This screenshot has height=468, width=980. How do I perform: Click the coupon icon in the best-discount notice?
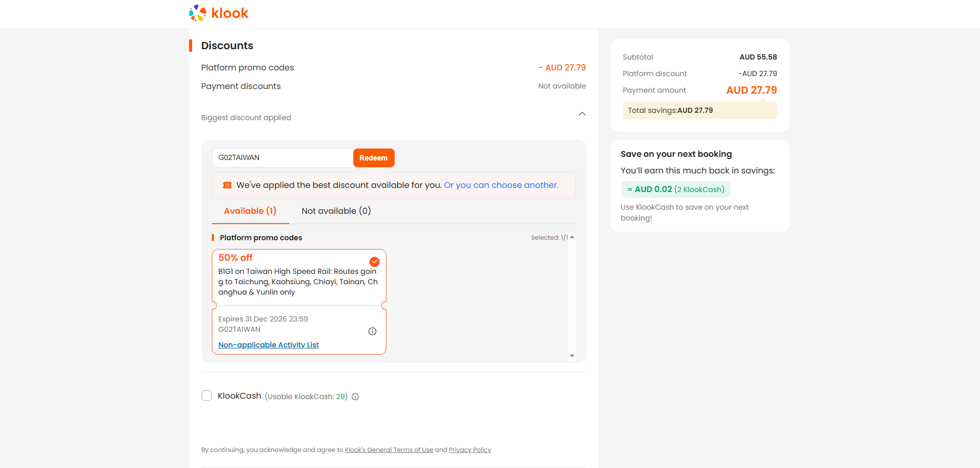pyautogui.click(x=227, y=185)
